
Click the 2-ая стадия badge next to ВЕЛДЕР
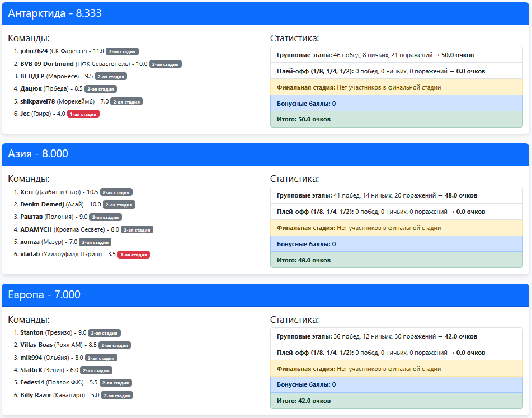[x=111, y=77]
